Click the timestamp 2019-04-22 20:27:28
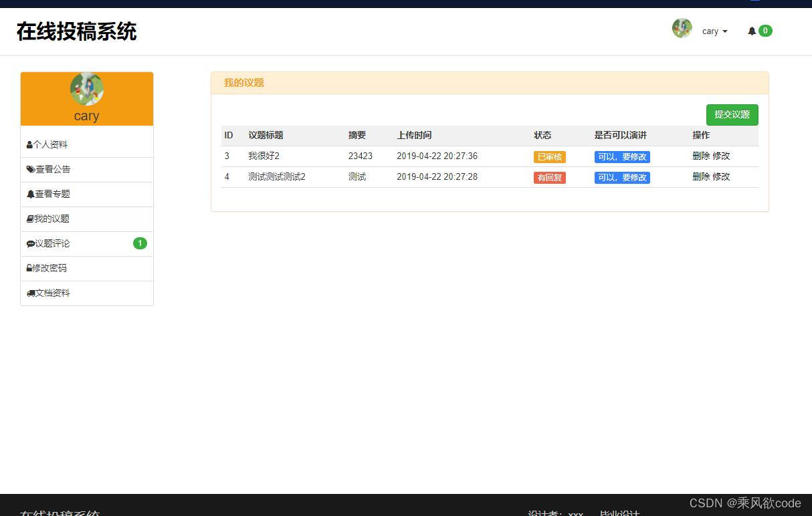 [437, 176]
